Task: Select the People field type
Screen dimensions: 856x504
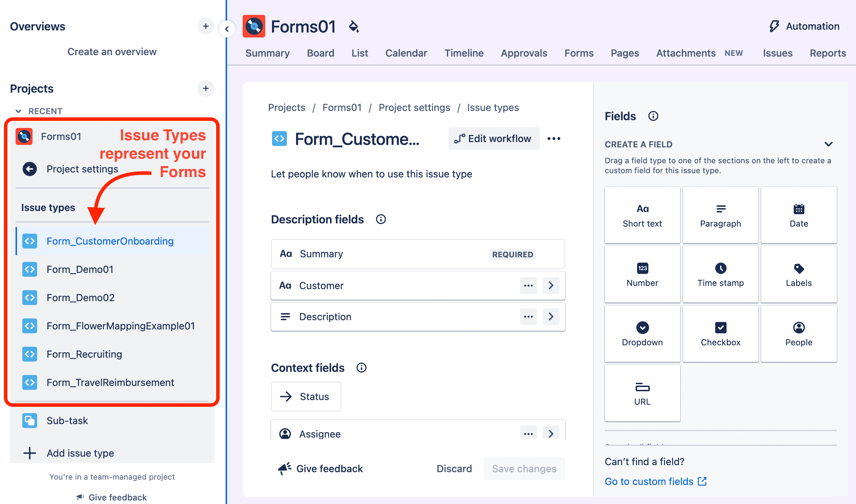Action: (799, 333)
